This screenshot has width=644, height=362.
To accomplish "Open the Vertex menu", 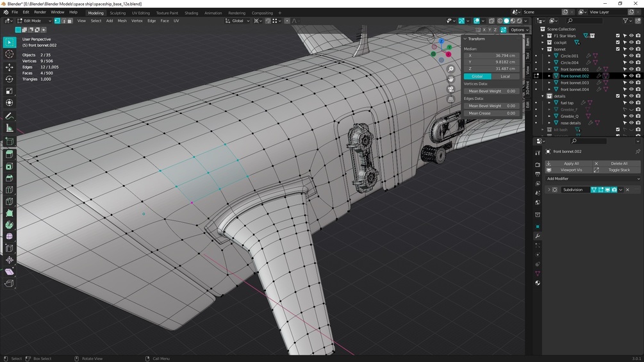I will 136,21.
